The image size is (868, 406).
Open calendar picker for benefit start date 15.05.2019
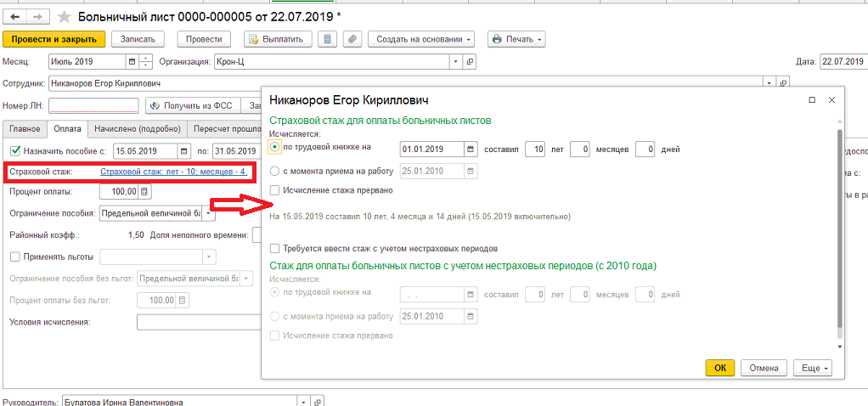184,150
